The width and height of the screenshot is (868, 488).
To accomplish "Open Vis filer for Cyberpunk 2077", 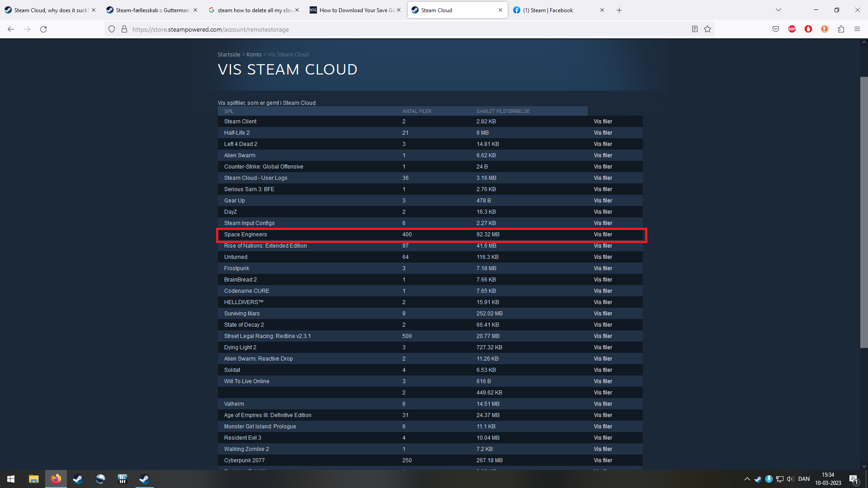I will (x=603, y=460).
